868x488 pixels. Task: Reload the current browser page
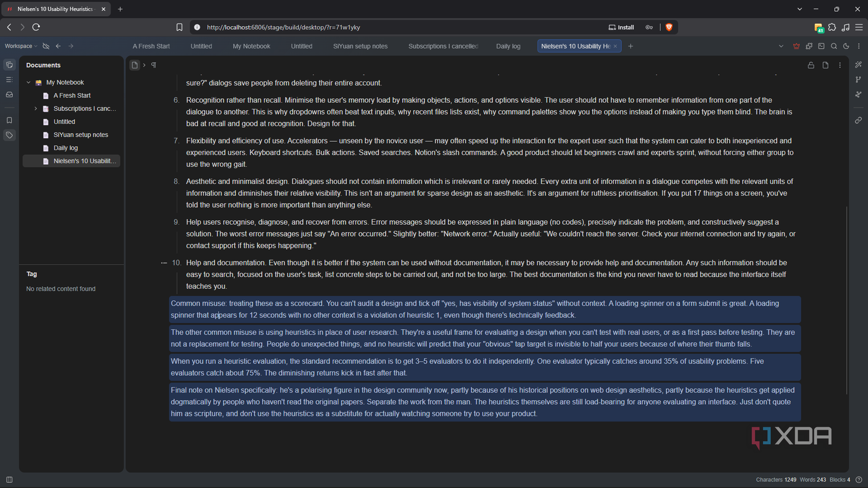(36, 27)
